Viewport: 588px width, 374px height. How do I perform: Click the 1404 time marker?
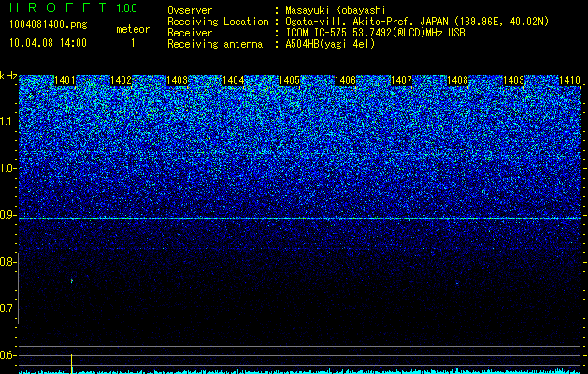(234, 80)
